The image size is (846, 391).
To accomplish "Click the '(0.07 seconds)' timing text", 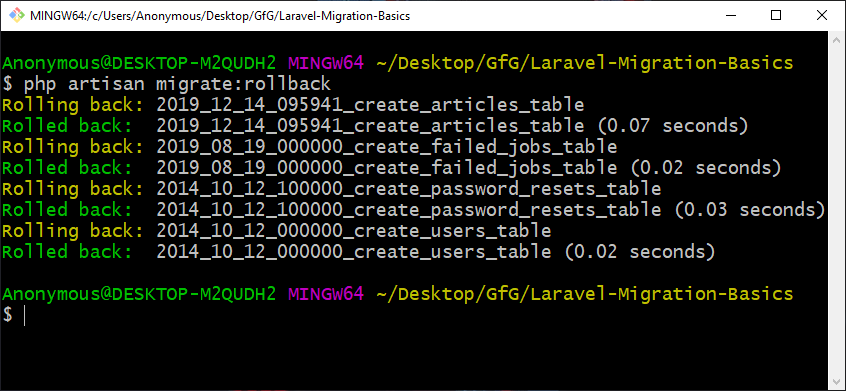I will click(673, 126).
